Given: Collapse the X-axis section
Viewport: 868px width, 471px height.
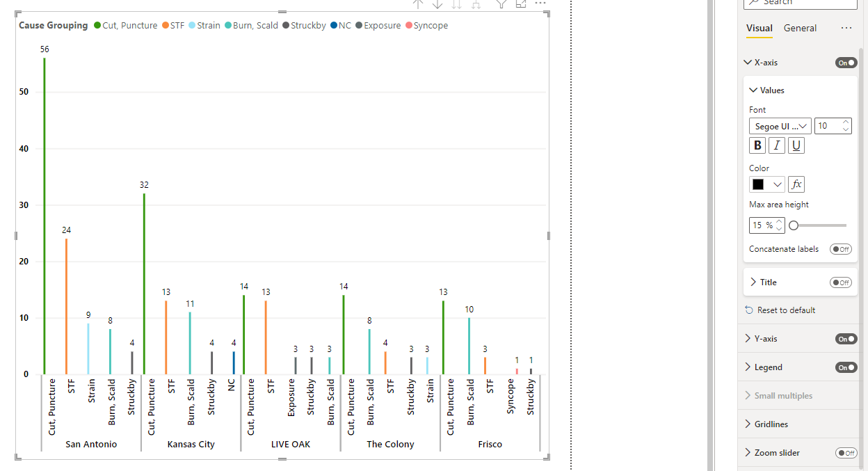Looking at the screenshot, I should click(x=748, y=63).
